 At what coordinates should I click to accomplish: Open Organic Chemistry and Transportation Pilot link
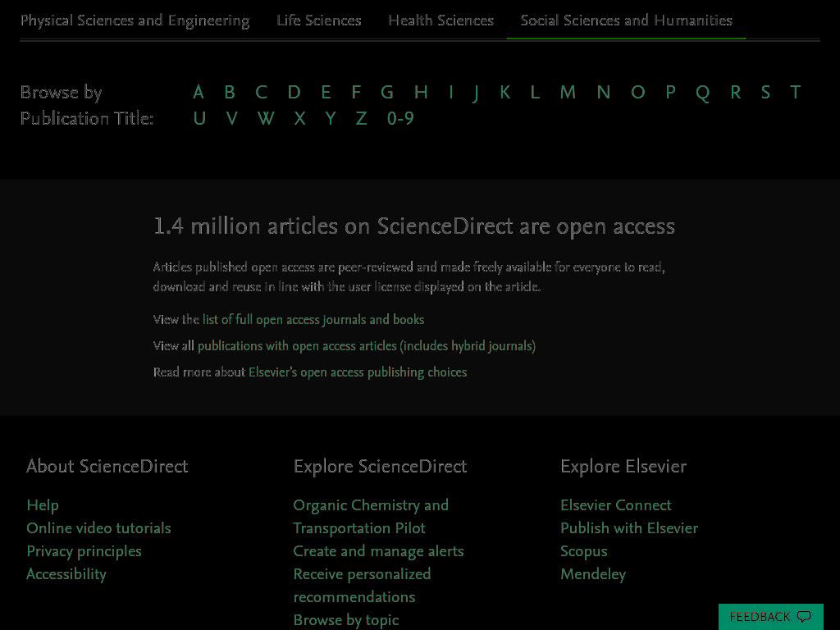click(371, 517)
